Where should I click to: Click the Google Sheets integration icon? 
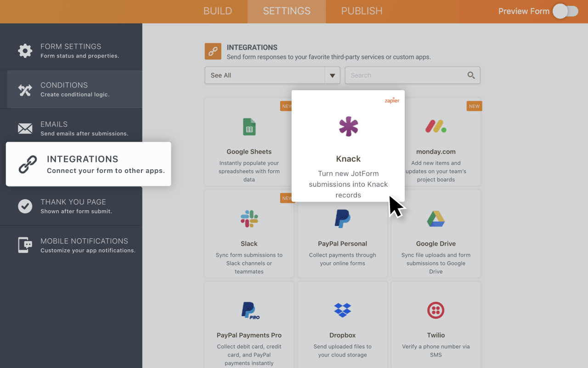coord(249,127)
